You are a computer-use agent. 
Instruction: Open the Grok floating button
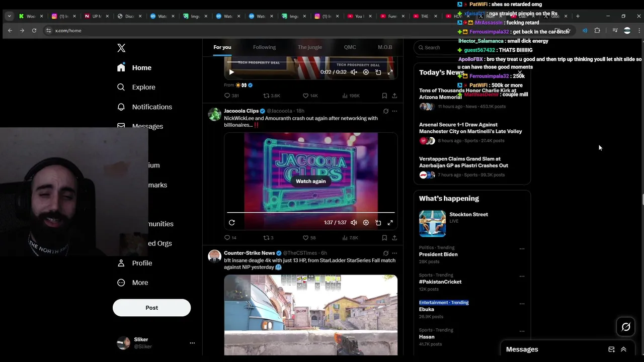[626, 327]
